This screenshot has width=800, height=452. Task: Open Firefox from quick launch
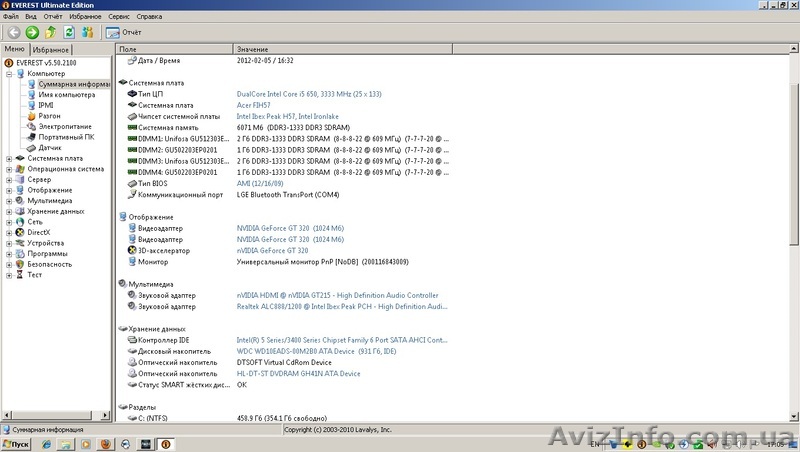point(105,444)
